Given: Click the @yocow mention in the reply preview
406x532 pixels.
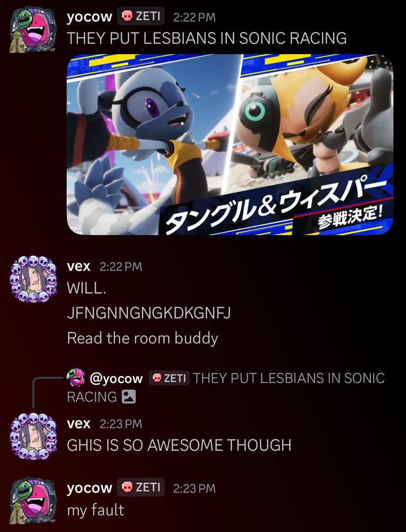Looking at the screenshot, I should tap(116, 378).
